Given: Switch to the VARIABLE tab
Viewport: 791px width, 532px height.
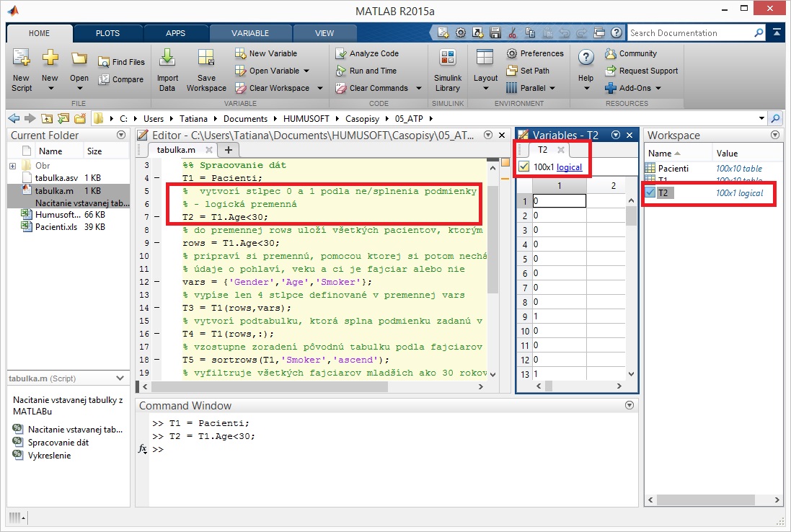Looking at the screenshot, I should coord(250,33).
